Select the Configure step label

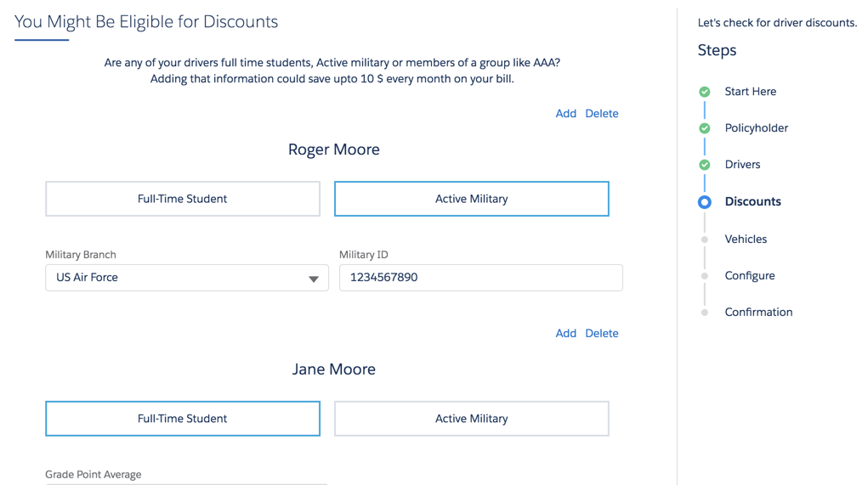[x=749, y=276]
